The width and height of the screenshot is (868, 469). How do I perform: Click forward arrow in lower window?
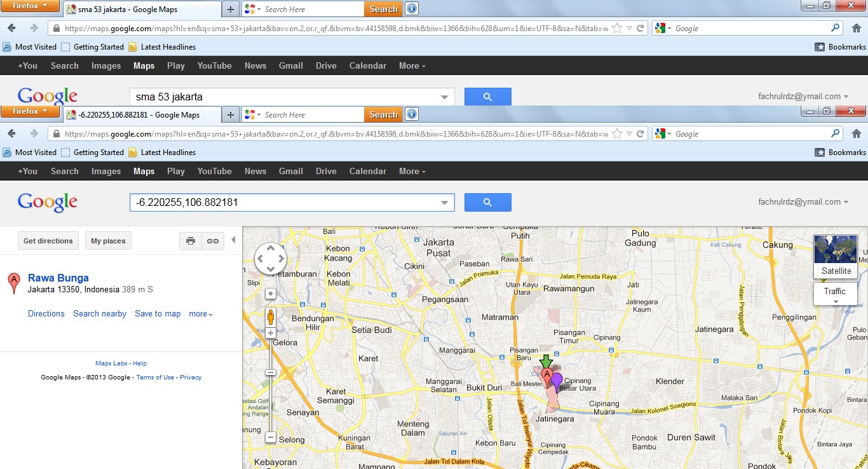click(x=34, y=133)
